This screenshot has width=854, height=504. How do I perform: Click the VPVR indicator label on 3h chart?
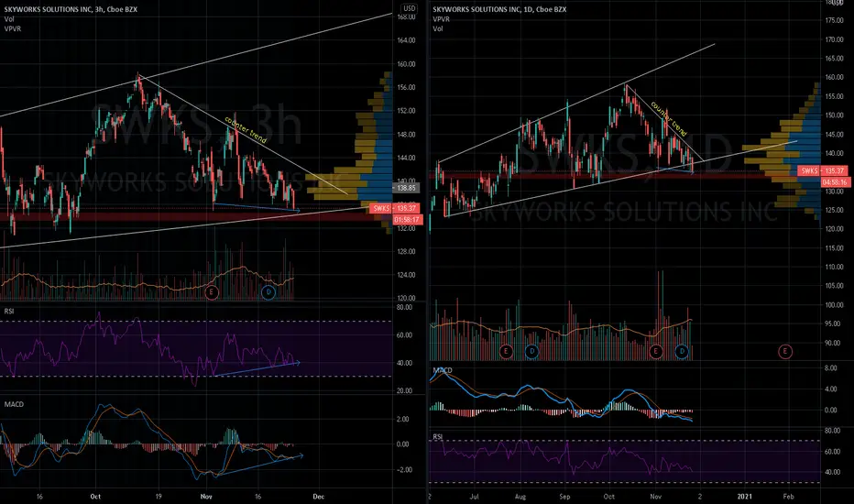click(x=13, y=28)
